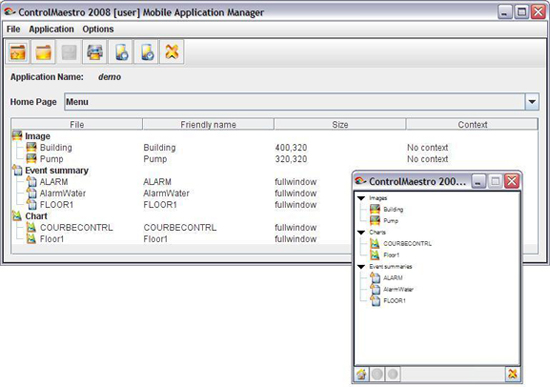This screenshot has height=387, width=550.
Task: Click the first grey round button in small window
Action: 377,374
